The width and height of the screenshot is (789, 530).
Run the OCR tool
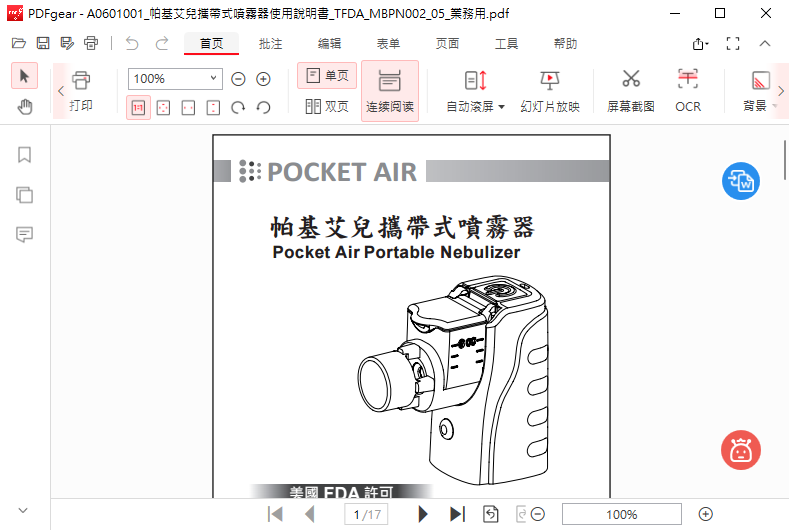(x=688, y=91)
